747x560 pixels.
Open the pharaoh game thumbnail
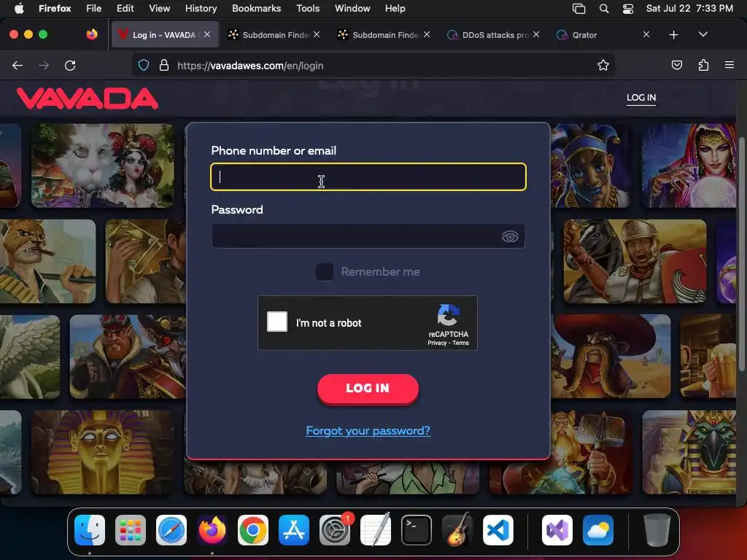[102, 452]
